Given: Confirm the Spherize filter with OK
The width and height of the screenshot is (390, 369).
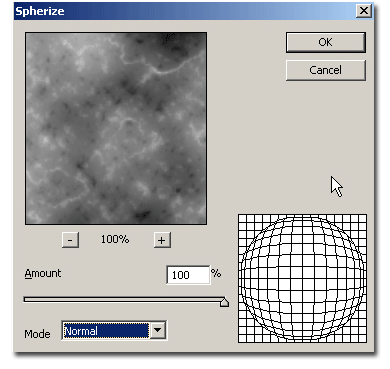Looking at the screenshot, I should (x=326, y=42).
